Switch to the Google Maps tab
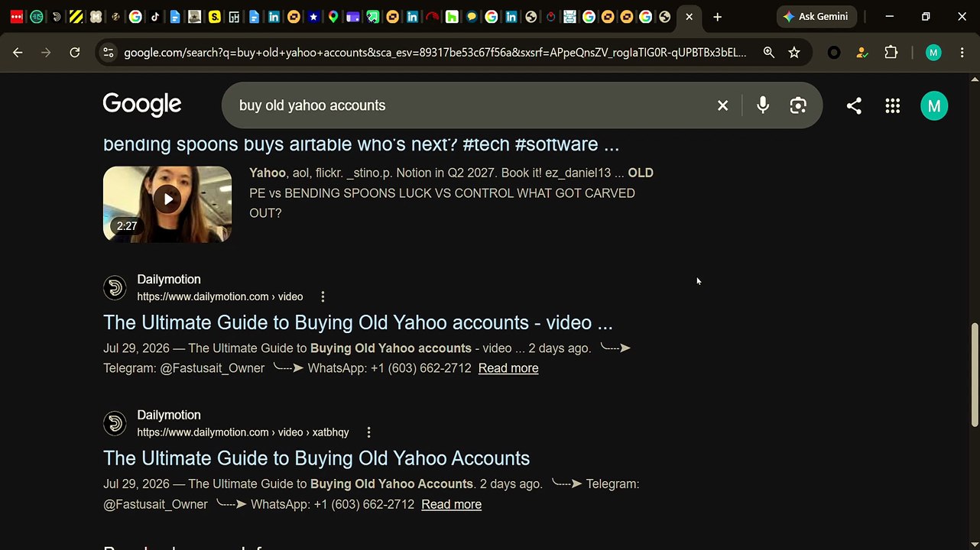This screenshot has width=980, height=550. pos(333,17)
